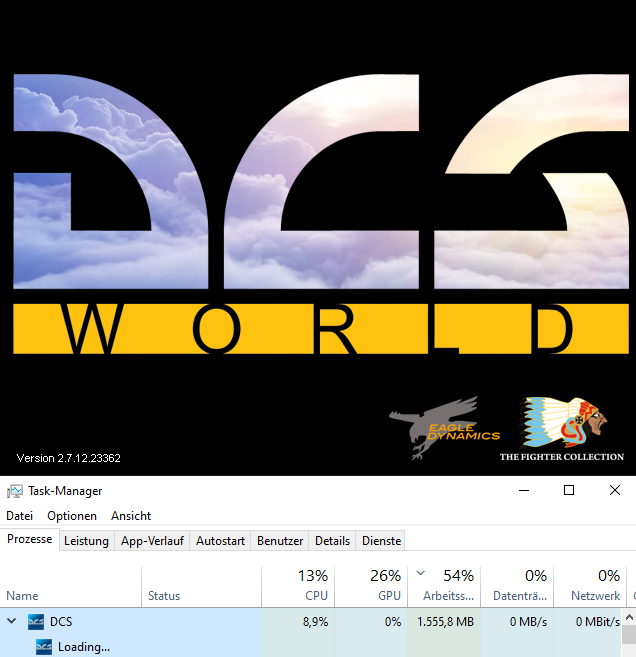Screen dimensions: 636x657
Task: Sort by the CPU column header
Action: pyautogui.click(x=298, y=586)
